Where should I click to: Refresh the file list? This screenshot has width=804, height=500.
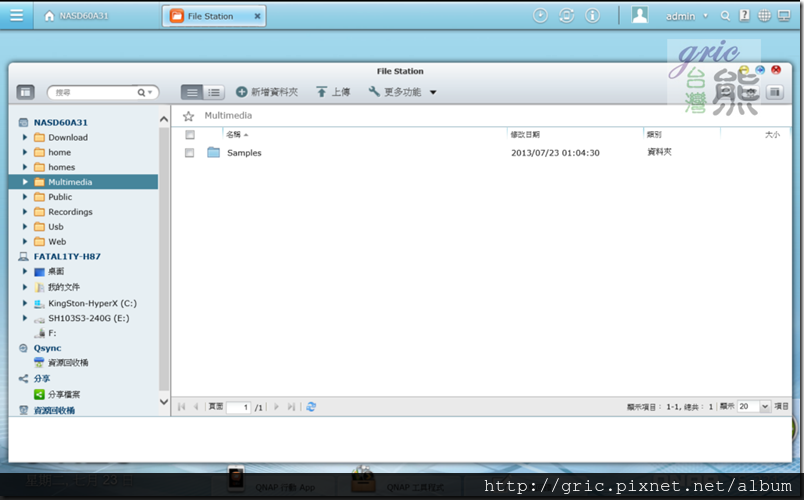tap(311, 407)
